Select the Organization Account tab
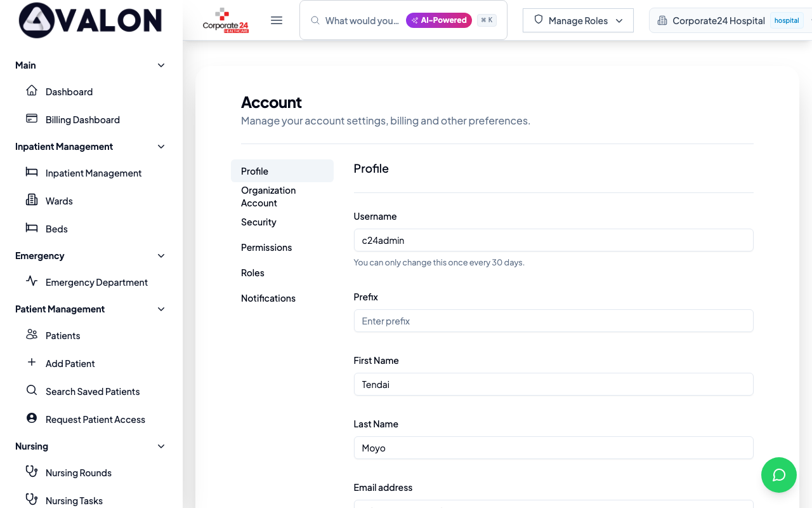812x508 pixels. click(x=268, y=197)
